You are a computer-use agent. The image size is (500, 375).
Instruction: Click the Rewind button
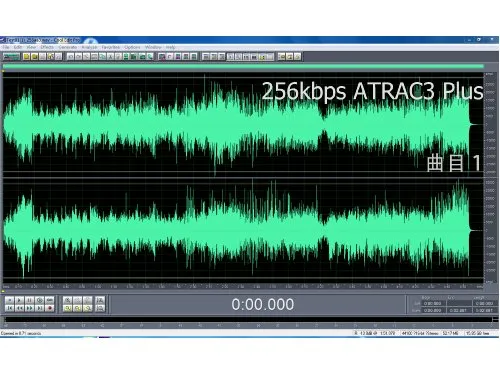click(19, 308)
